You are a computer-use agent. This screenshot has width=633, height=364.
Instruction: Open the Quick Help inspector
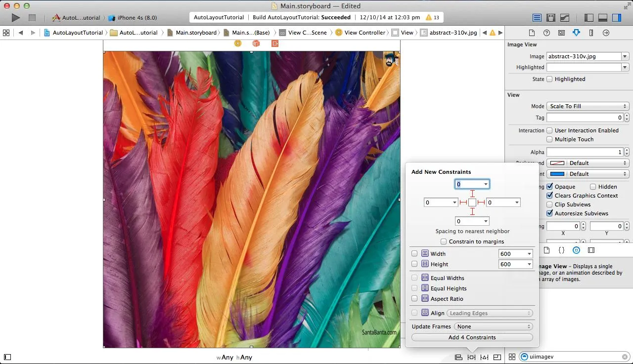pos(546,33)
